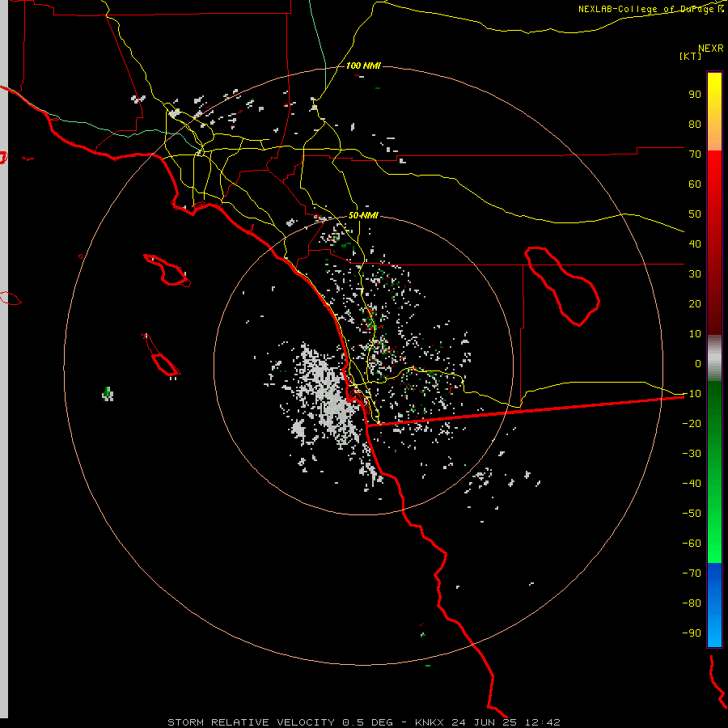Viewport: 728px width, 728px height.
Task: Click the 0 knot scale label
Action: 698,363
